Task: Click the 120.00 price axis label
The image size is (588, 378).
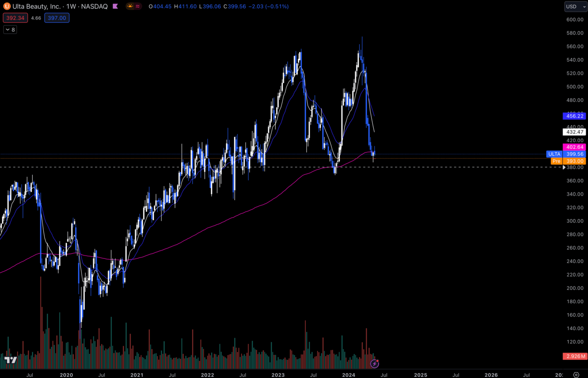Action: pos(575,342)
